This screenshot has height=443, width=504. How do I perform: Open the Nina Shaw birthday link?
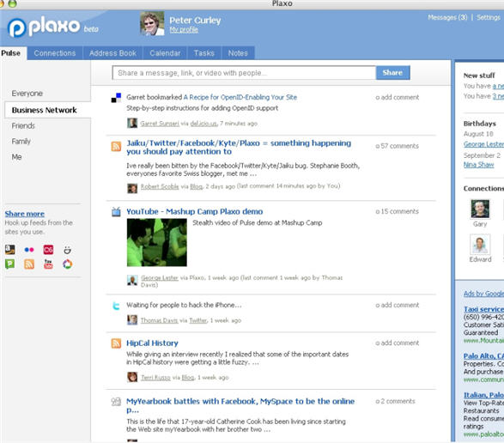click(x=478, y=165)
